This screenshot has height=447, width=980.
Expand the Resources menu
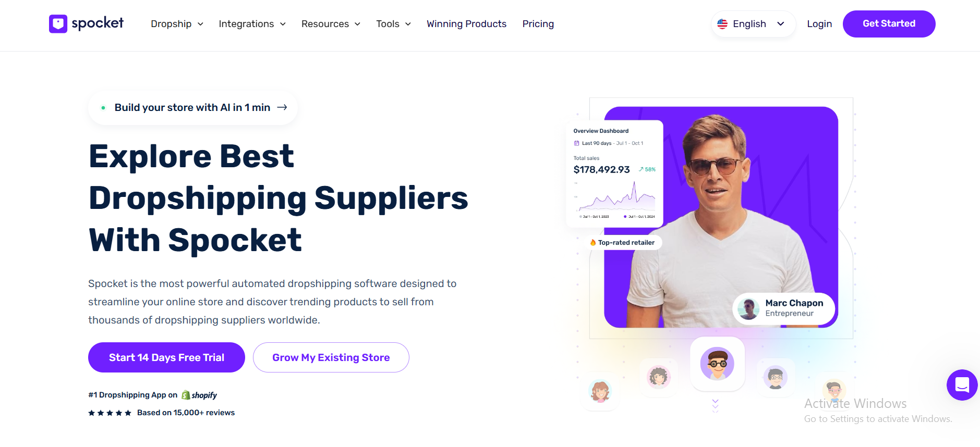(x=331, y=24)
